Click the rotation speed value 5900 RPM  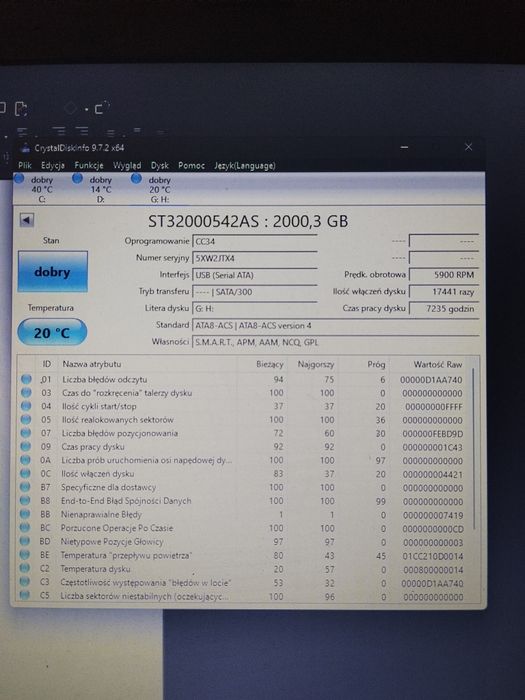[444, 275]
